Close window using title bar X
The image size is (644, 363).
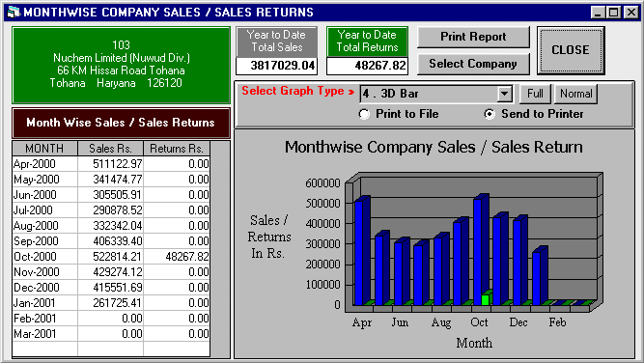tap(630, 13)
